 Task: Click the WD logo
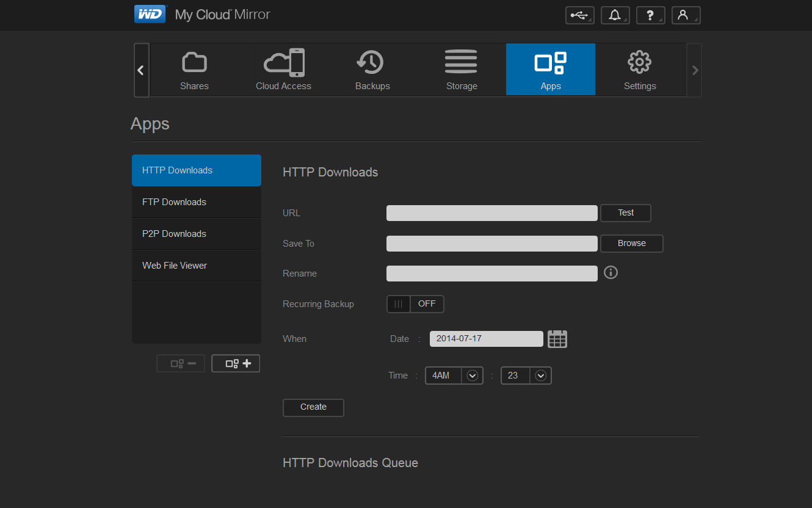(151, 14)
